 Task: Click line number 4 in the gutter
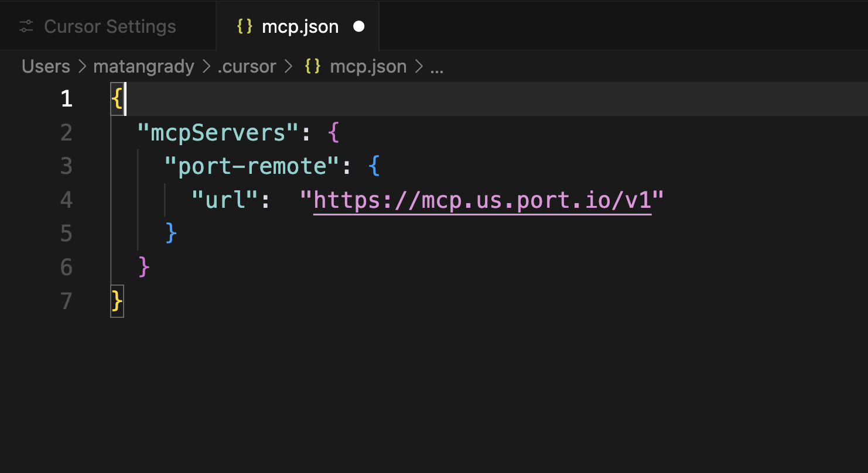66,200
